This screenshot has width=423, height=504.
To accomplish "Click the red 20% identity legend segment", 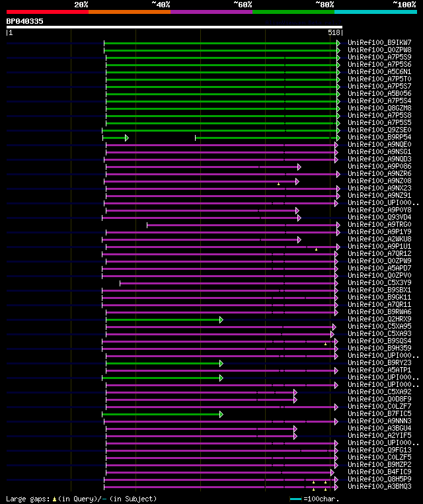I will 48,12.
